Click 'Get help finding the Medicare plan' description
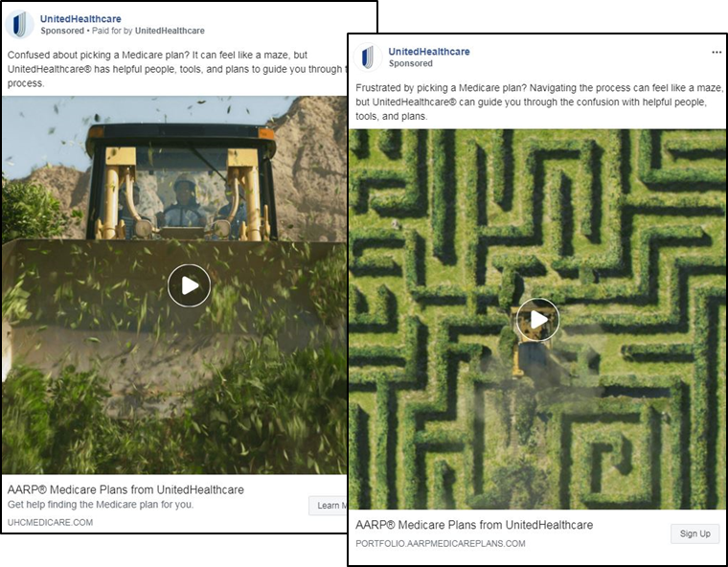This screenshot has width=728, height=567. [101, 505]
